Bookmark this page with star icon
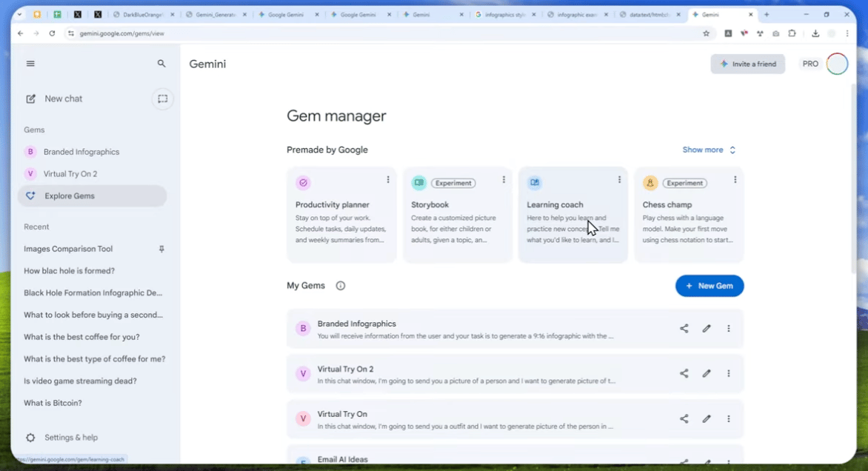This screenshot has height=471, width=868. (706, 33)
